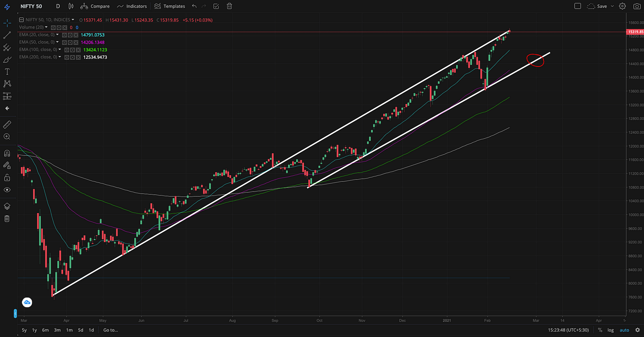The height and width of the screenshot is (337, 644).
Task: Click the checkmark box toolbar icon
Action: pos(216,6)
